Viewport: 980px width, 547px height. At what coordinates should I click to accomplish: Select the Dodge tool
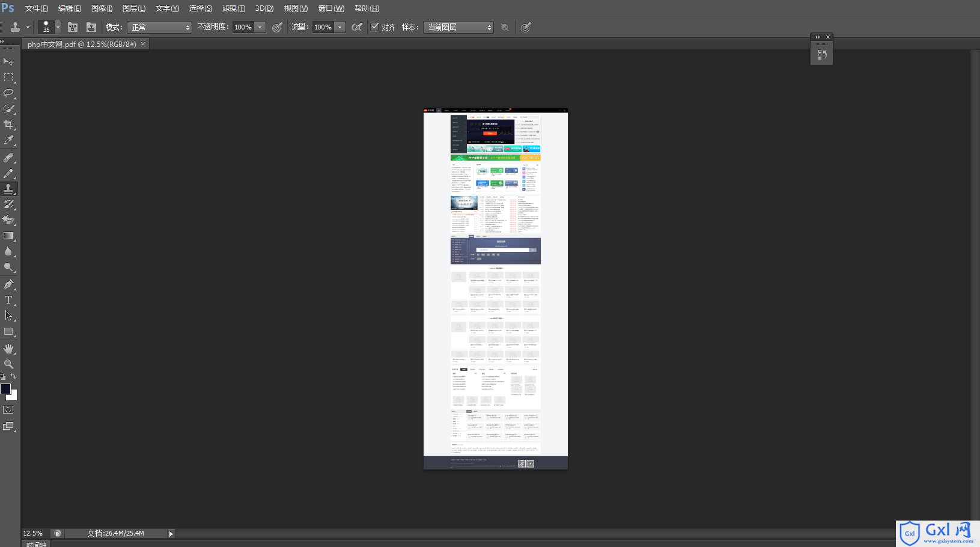click(x=8, y=267)
